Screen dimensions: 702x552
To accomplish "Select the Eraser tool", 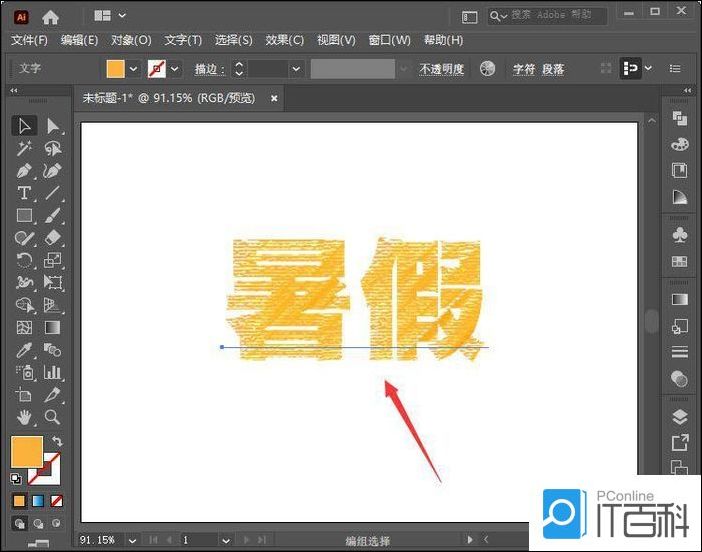I will (x=53, y=238).
